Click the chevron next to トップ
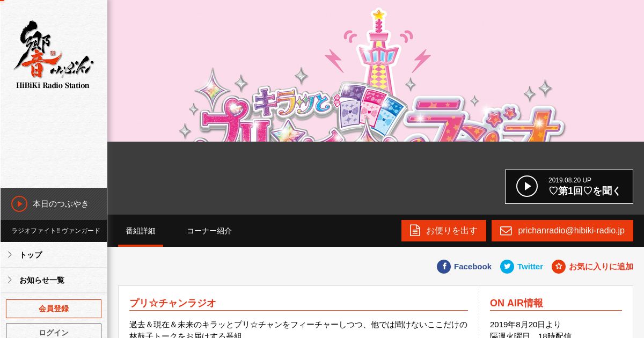This screenshot has height=338, width=644. (10, 255)
